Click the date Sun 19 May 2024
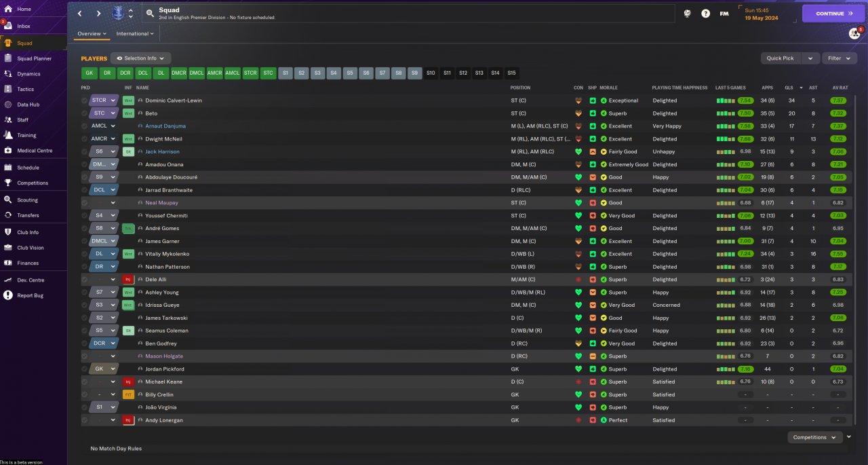868x465 pixels. point(763,14)
